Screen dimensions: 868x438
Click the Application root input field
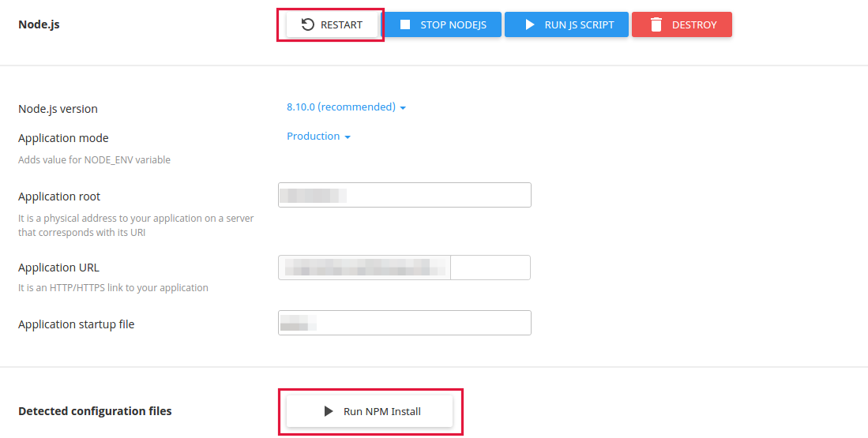404,195
